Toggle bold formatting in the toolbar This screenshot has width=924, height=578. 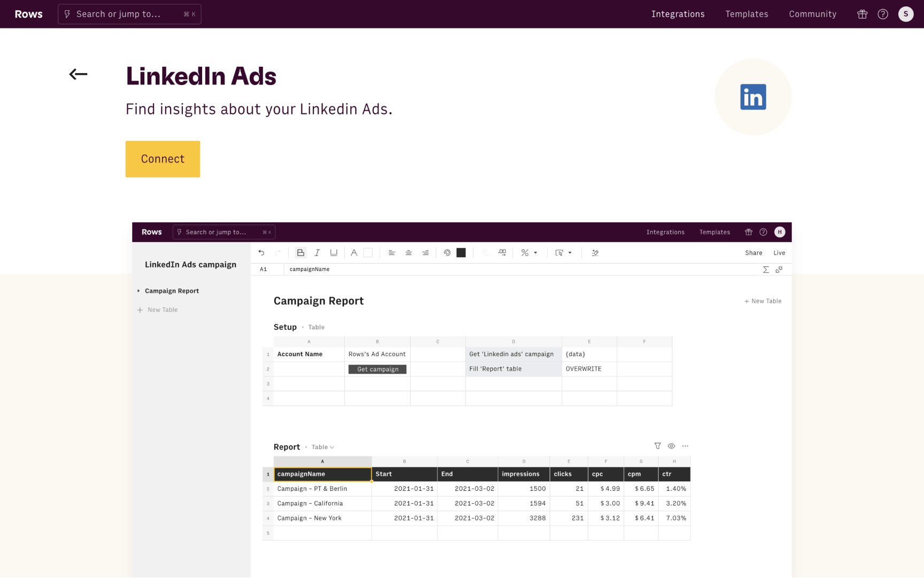point(301,253)
